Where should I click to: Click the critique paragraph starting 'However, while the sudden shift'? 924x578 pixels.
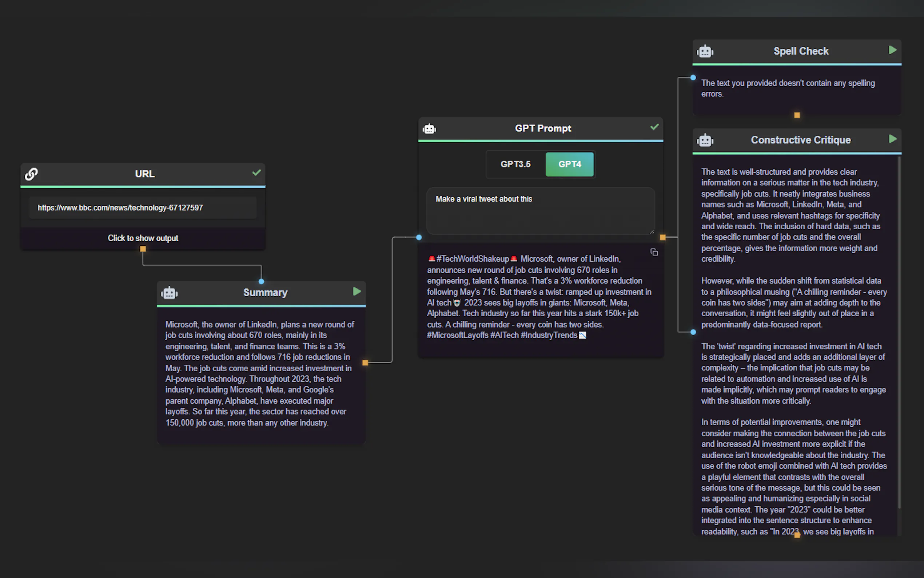pyautogui.click(x=794, y=302)
